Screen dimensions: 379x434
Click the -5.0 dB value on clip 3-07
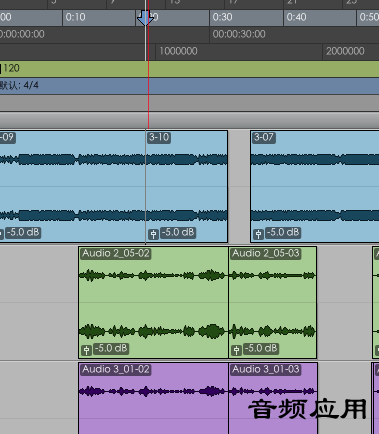283,232
